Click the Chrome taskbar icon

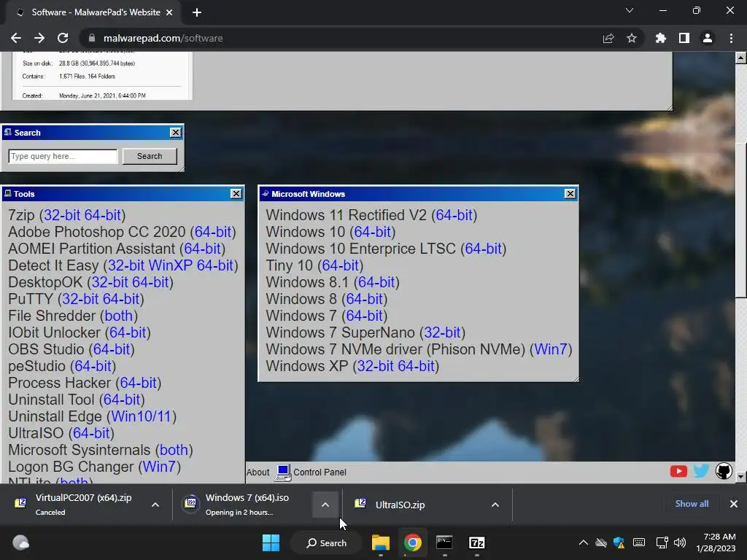click(x=413, y=542)
